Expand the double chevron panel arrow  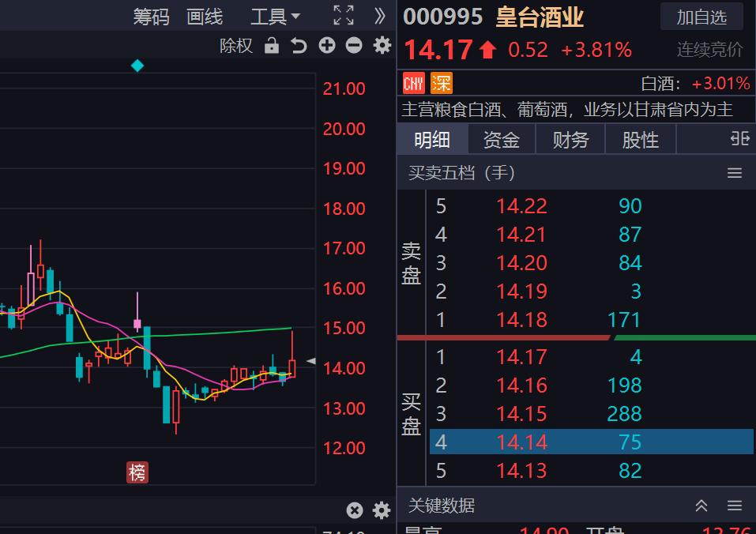380,16
